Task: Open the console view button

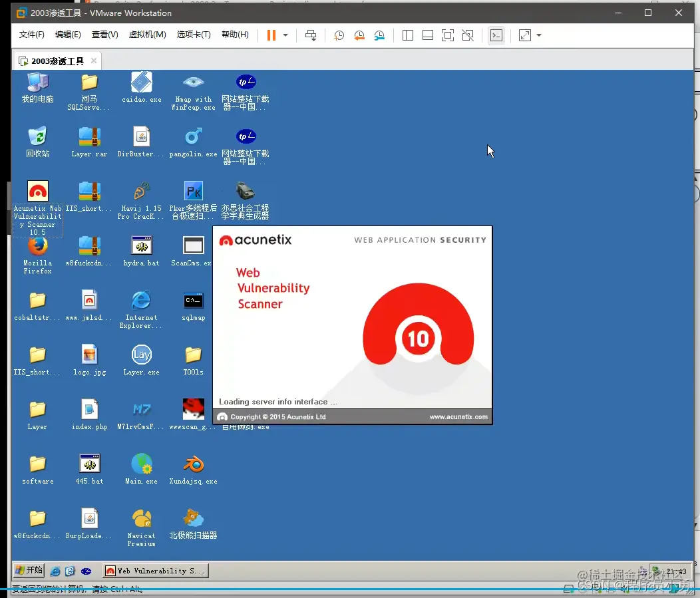Action: [496, 35]
